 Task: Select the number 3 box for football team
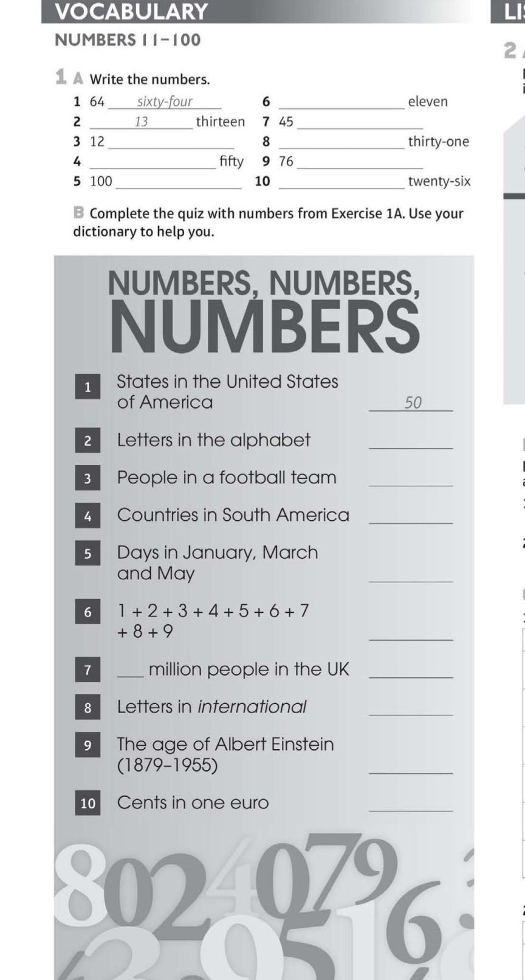[x=87, y=478]
